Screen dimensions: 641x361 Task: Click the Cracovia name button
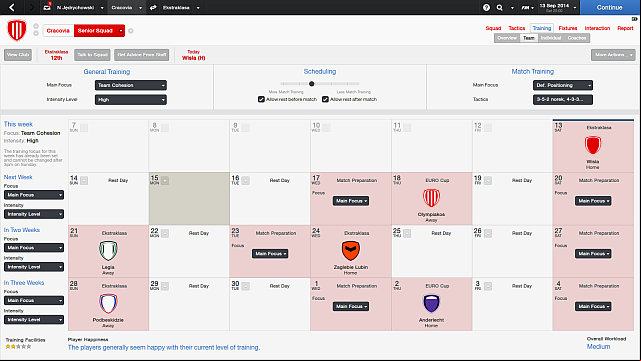(x=58, y=31)
